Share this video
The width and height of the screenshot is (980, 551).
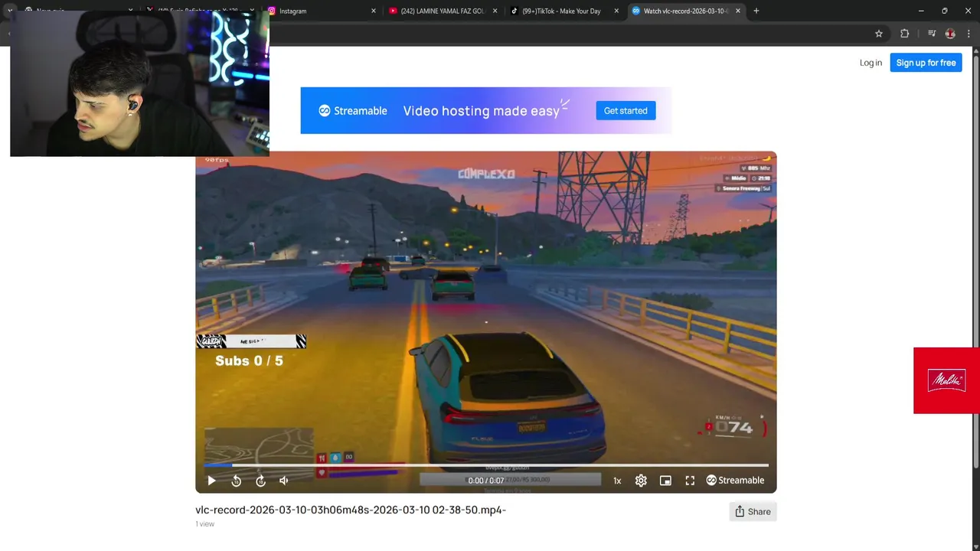click(x=753, y=512)
